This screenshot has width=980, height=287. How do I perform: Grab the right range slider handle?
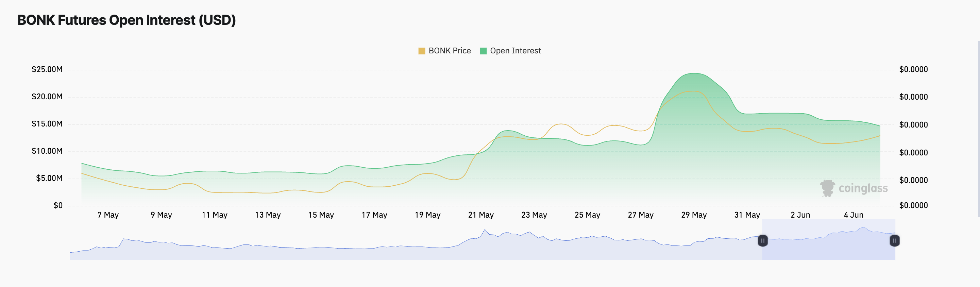click(894, 240)
